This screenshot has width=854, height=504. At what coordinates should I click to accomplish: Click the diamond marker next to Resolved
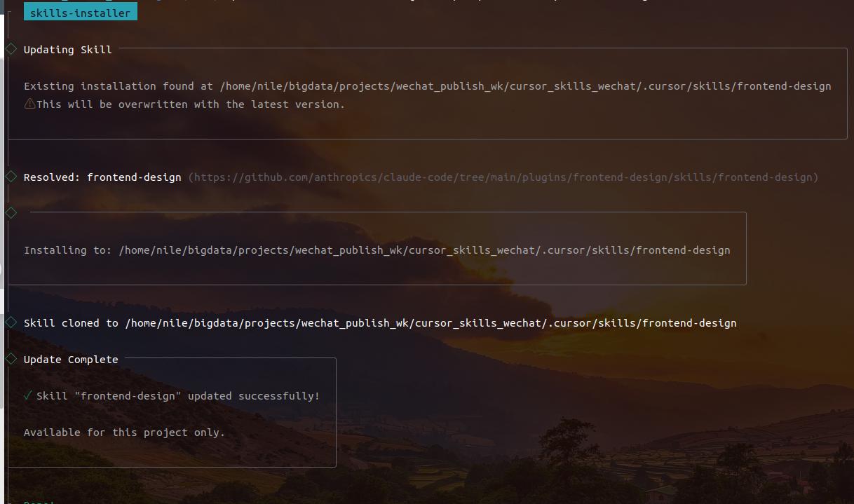tap(11, 177)
